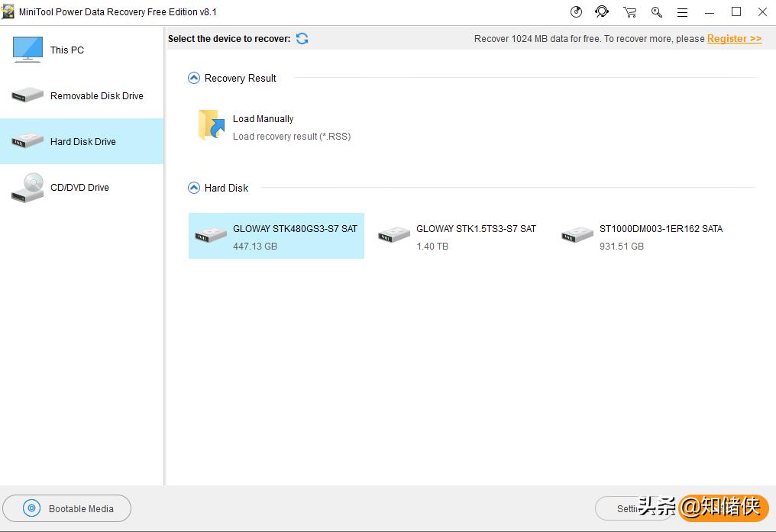Screen dimensions: 776x532
Task: Open the hamburger menu icon
Action: (683, 12)
